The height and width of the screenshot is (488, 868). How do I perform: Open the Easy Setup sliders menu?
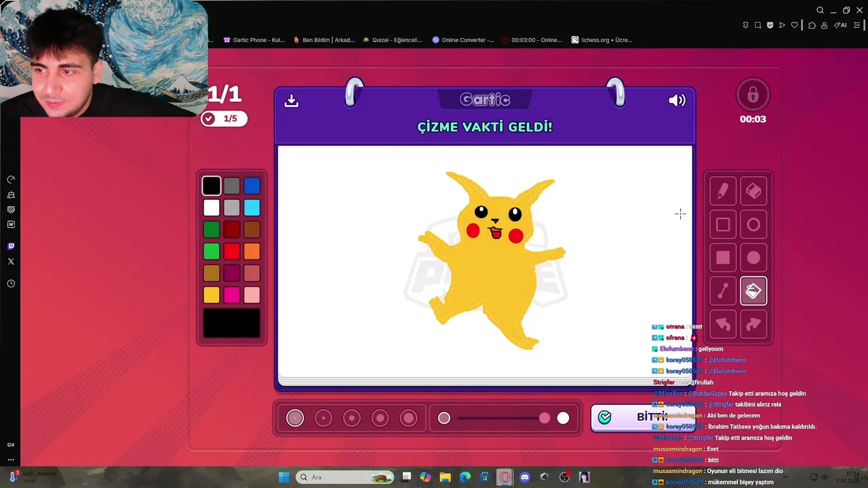coord(857,25)
